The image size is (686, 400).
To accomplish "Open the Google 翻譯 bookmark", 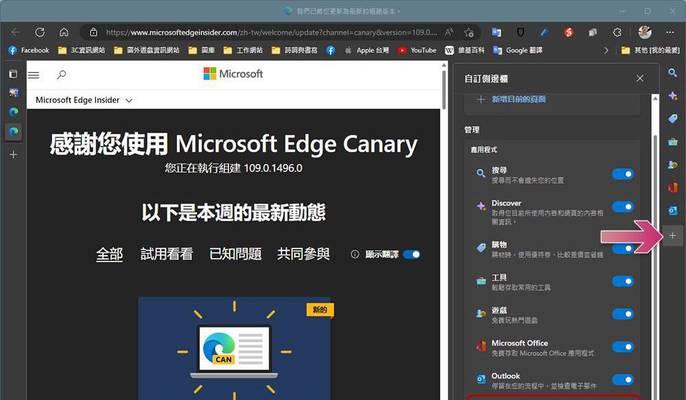I will [518, 50].
